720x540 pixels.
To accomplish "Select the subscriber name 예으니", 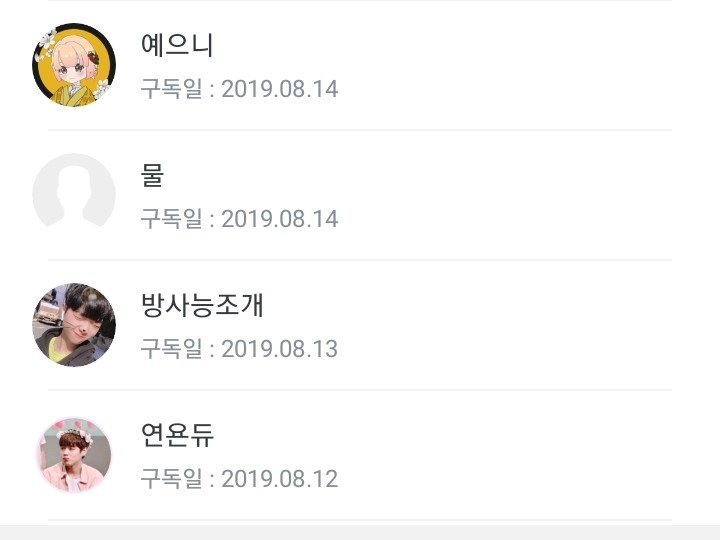I will pyautogui.click(x=177, y=45).
